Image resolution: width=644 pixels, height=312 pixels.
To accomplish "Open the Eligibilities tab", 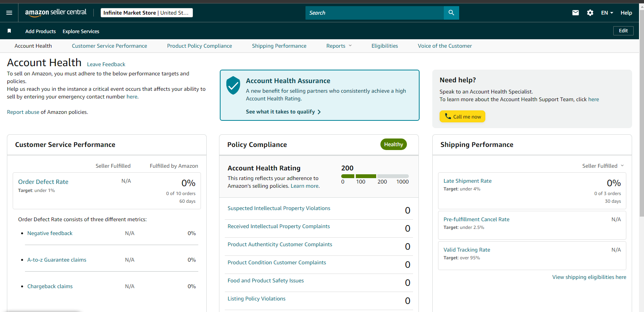I will (385, 46).
